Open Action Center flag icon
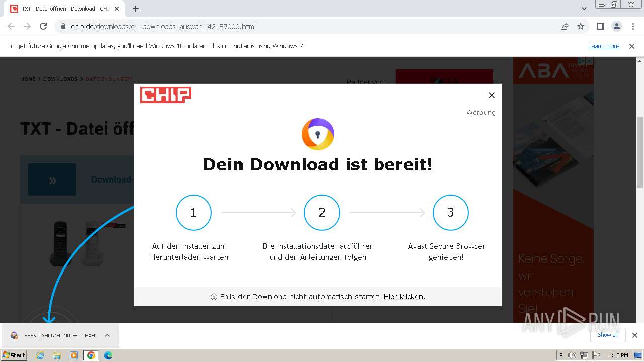The height and width of the screenshot is (362, 644). pyautogui.click(x=596, y=355)
